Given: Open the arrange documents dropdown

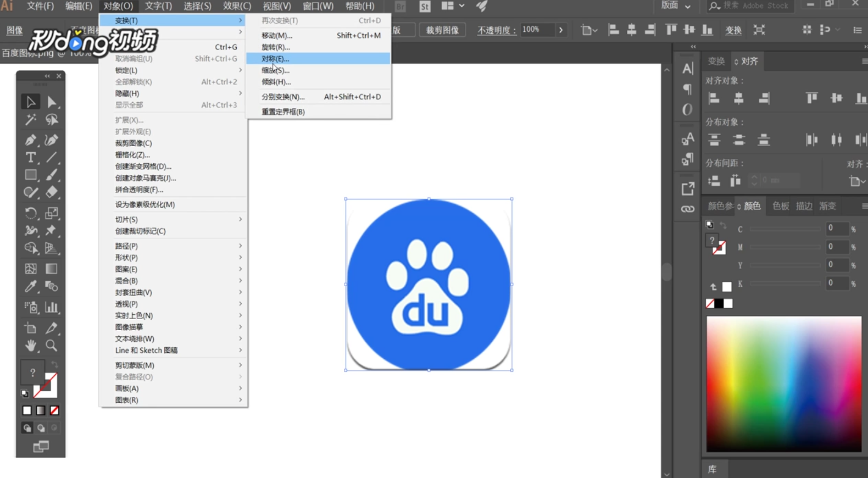Looking at the screenshot, I should [x=453, y=5].
